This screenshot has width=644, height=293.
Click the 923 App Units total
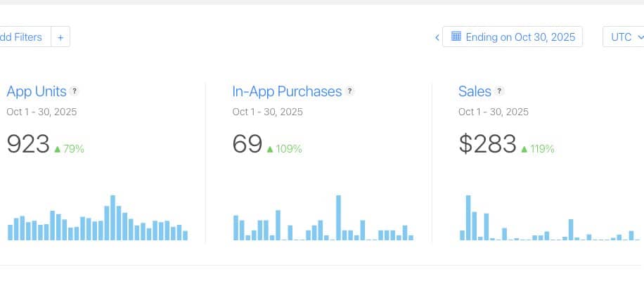(27, 144)
